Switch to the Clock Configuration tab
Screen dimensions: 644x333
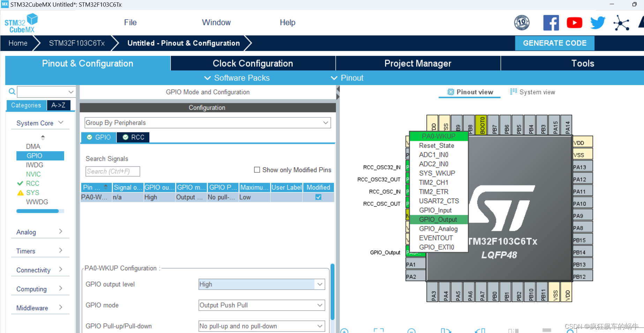[x=253, y=63]
